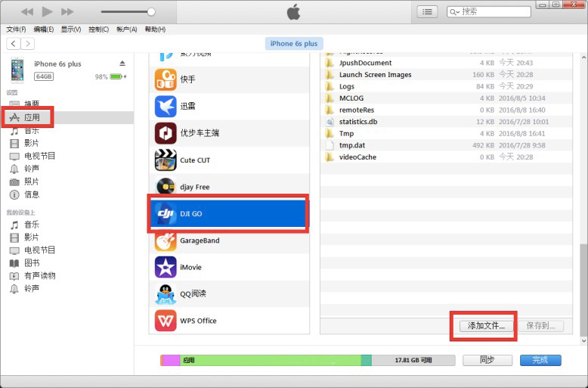Open the search options magnifier dropdown
The height and width of the screenshot is (388, 588).
[x=454, y=12]
